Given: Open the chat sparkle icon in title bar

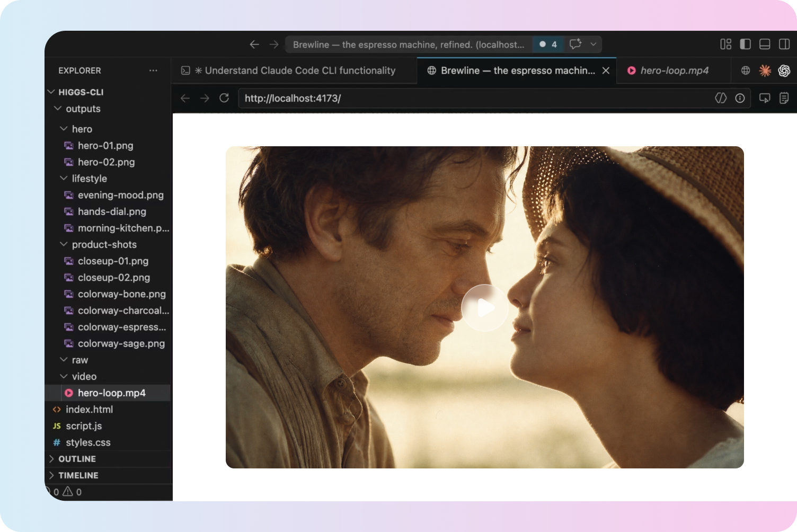Looking at the screenshot, I should (x=575, y=45).
